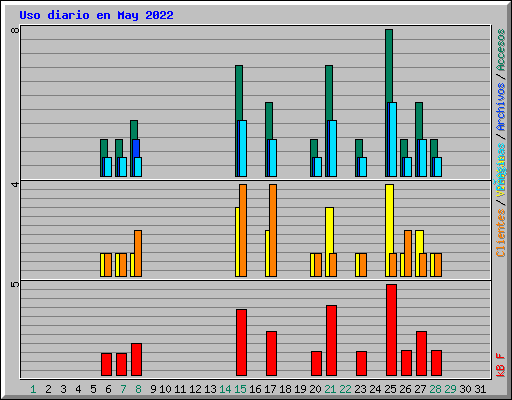Click the red KB bar for day 21

click(x=331, y=340)
